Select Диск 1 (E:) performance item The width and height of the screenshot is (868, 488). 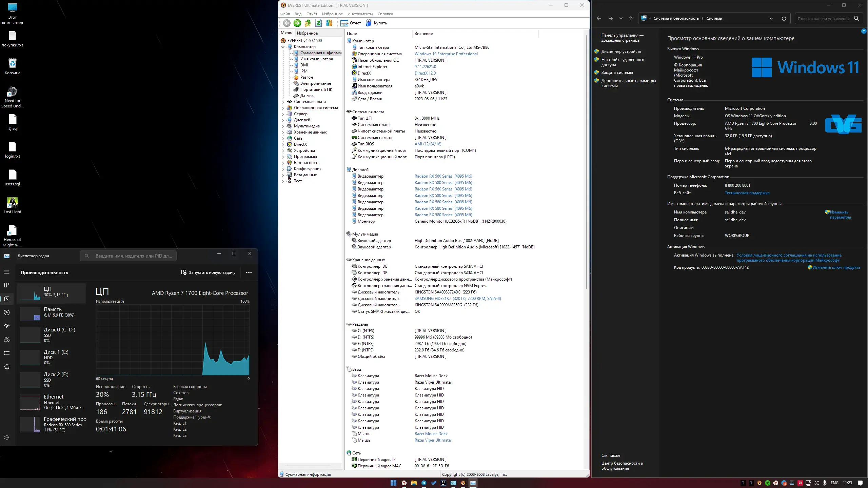[x=52, y=358]
